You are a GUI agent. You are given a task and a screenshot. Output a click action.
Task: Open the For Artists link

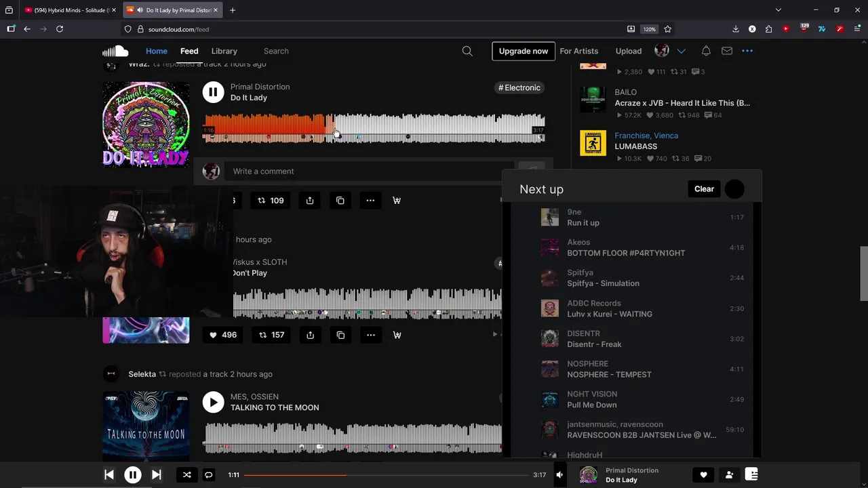coord(579,51)
